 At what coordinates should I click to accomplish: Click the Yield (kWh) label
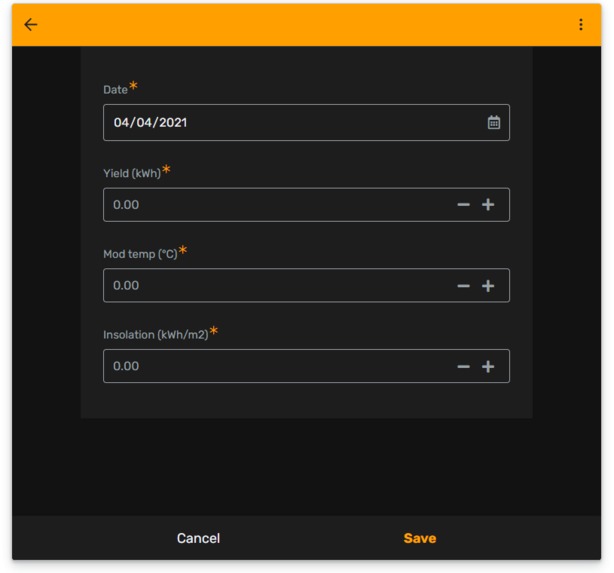[132, 173]
